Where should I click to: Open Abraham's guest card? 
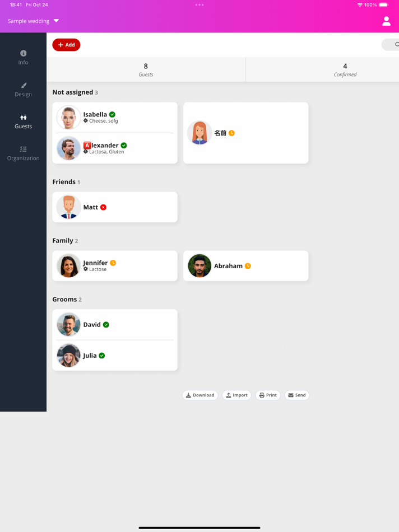coord(246,265)
